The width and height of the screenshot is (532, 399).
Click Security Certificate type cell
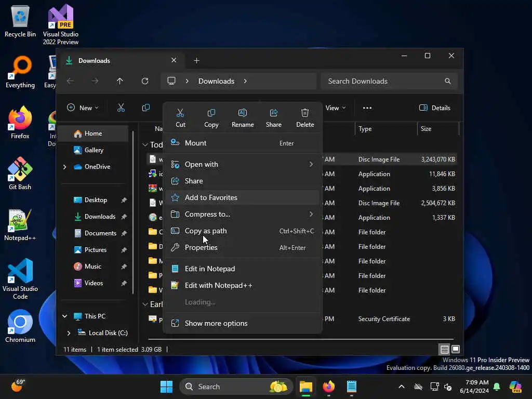tap(384, 319)
